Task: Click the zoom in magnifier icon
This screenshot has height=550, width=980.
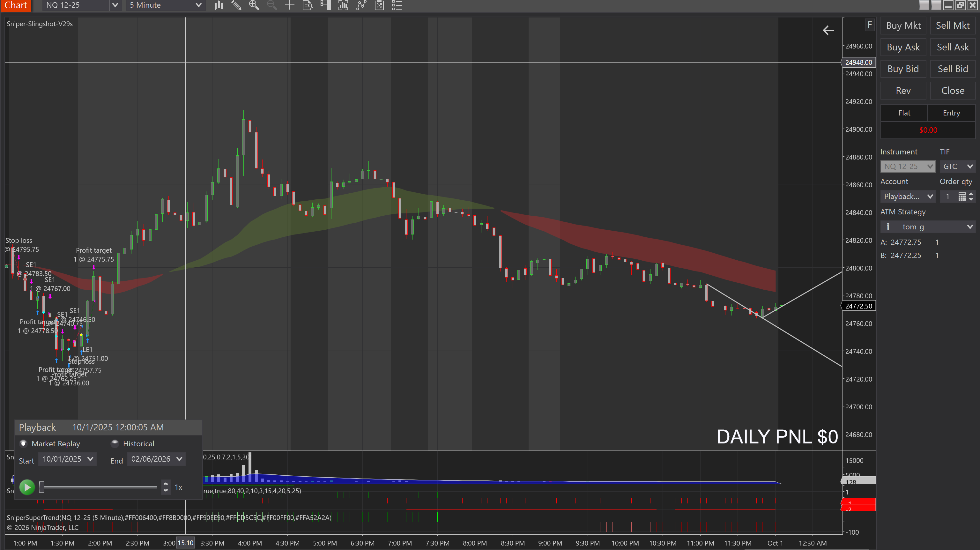Action: pos(254,5)
